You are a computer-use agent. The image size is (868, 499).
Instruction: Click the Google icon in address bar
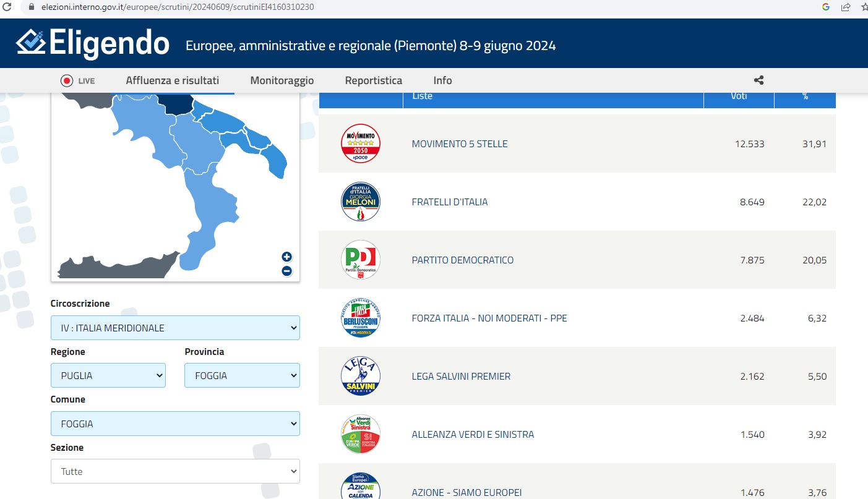click(x=826, y=7)
